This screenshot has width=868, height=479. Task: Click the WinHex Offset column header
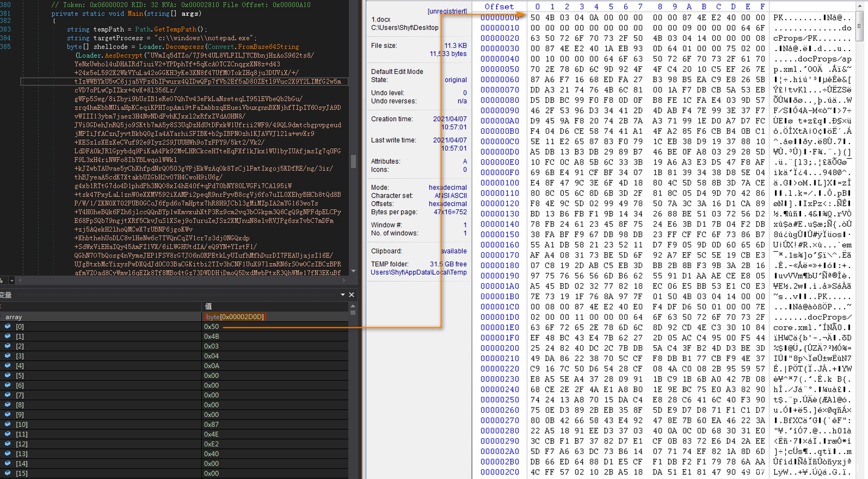coord(499,7)
